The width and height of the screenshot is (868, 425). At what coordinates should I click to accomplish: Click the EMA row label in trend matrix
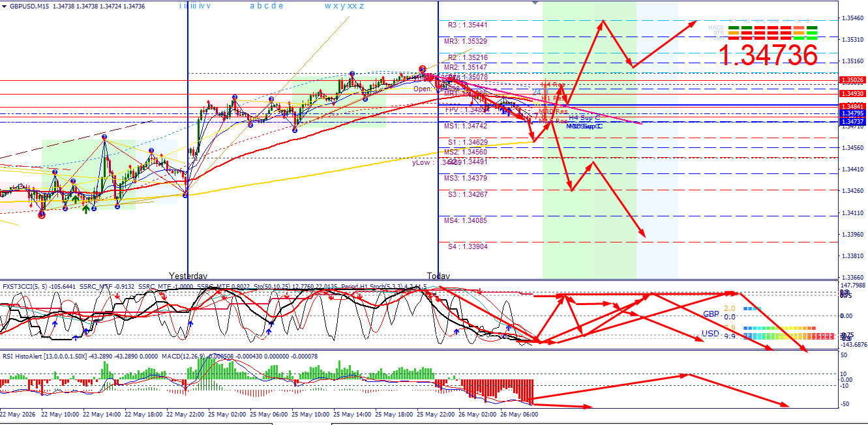click(x=719, y=38)
